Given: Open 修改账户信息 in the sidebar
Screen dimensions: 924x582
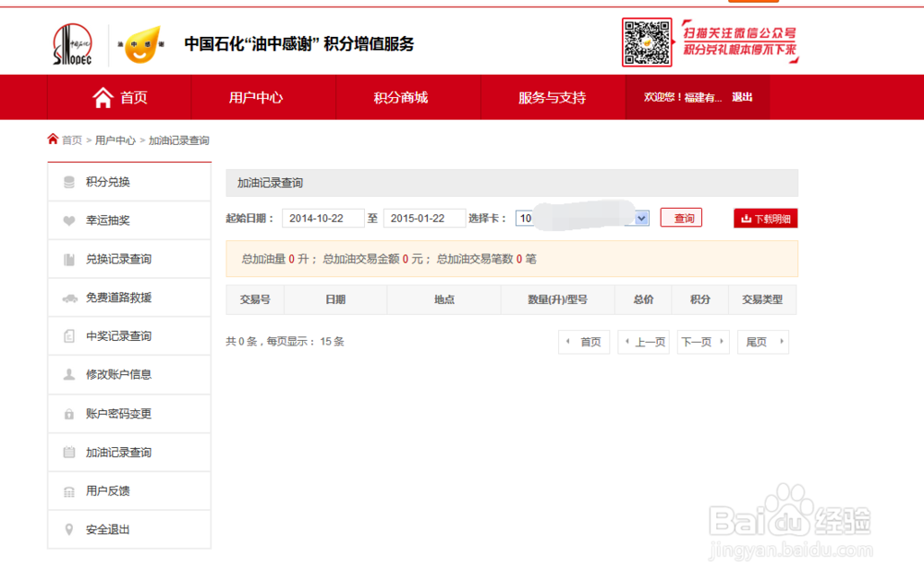Looking at the screenshot, I should click(129, 375).
